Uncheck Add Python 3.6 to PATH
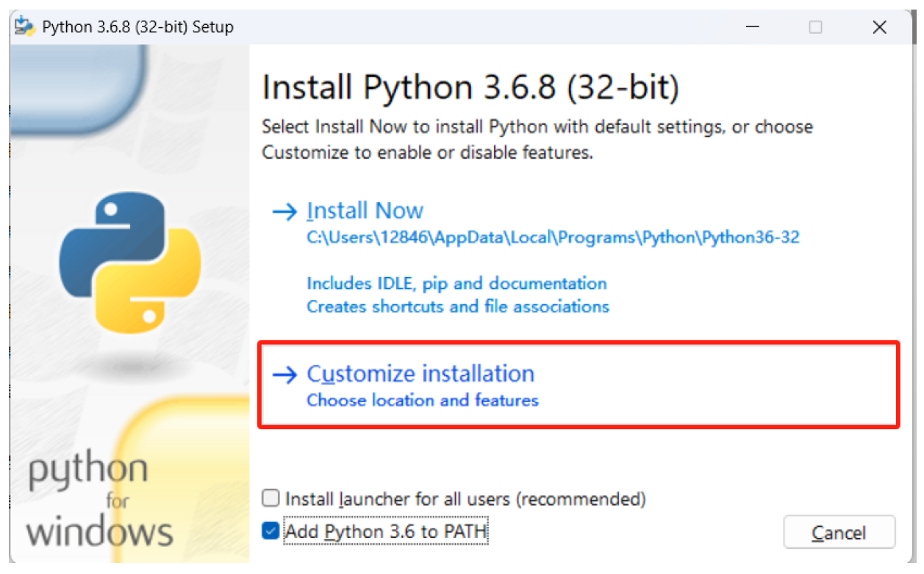The image size is (924, 574). [x=271, y=531]
